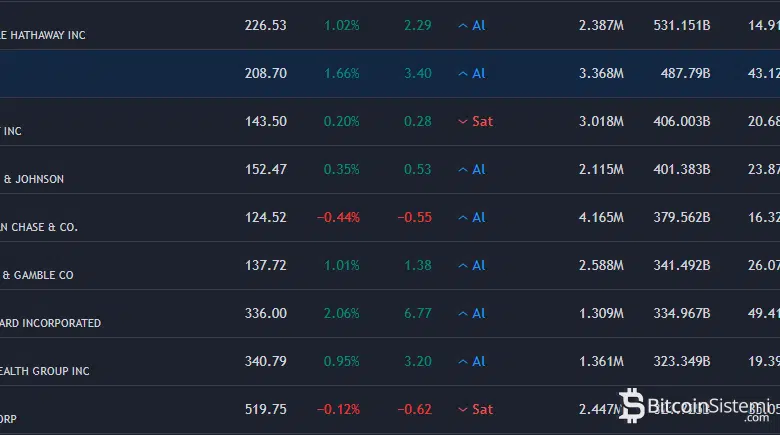Open the EALTH GROUP INC stock name
Image resolution: width=780 pixels, height=435 pixels.
pyautogui.click(x=45, y=371)
